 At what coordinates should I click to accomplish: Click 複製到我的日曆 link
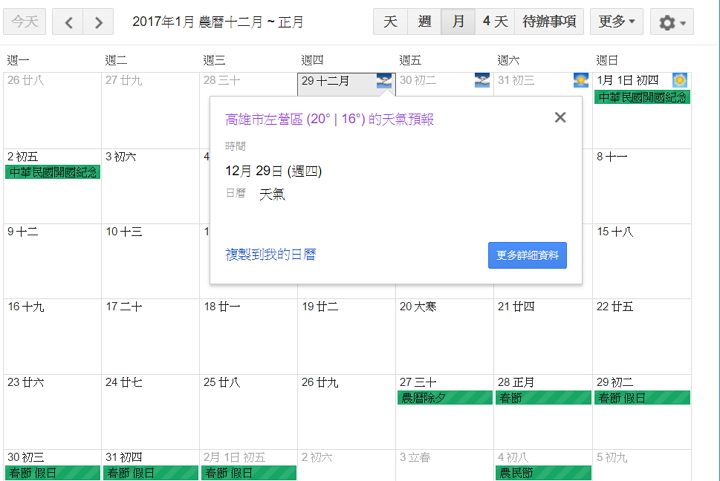[270, 255]
